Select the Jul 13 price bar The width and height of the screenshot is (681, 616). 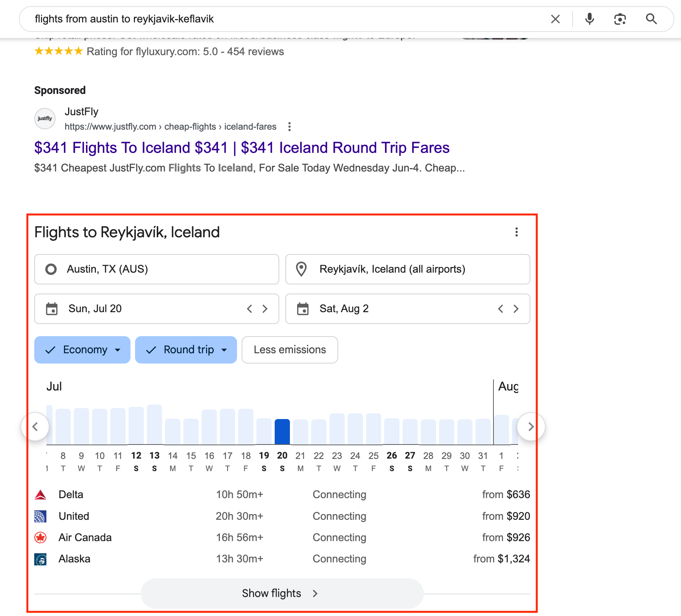[154, 424]
